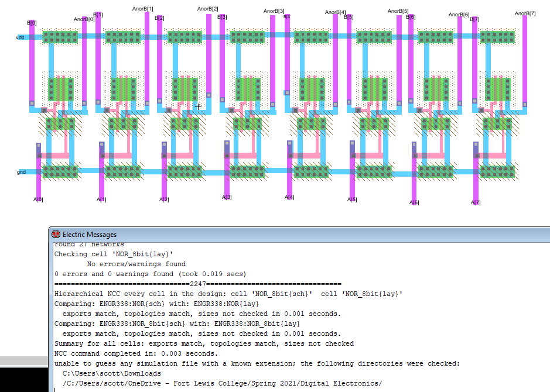Select the B[2] export label

tap(159, 18)
